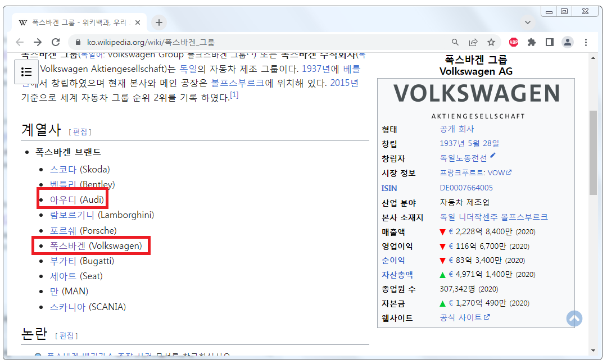The width and height of the screenshot is (607, 364).
Task: Open the 순이익 label link
Action: tap(393, 261)
